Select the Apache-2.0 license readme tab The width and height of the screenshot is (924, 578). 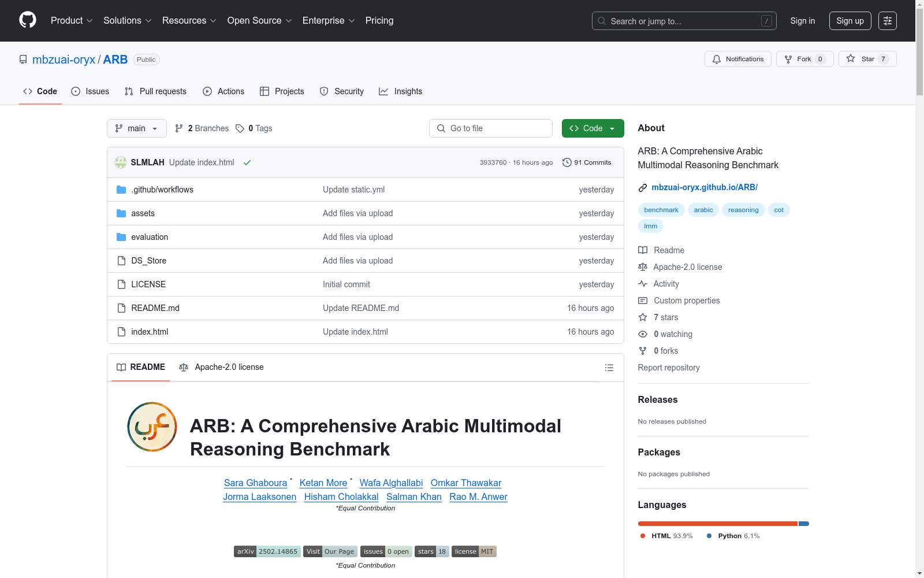[x=222, y=367]
